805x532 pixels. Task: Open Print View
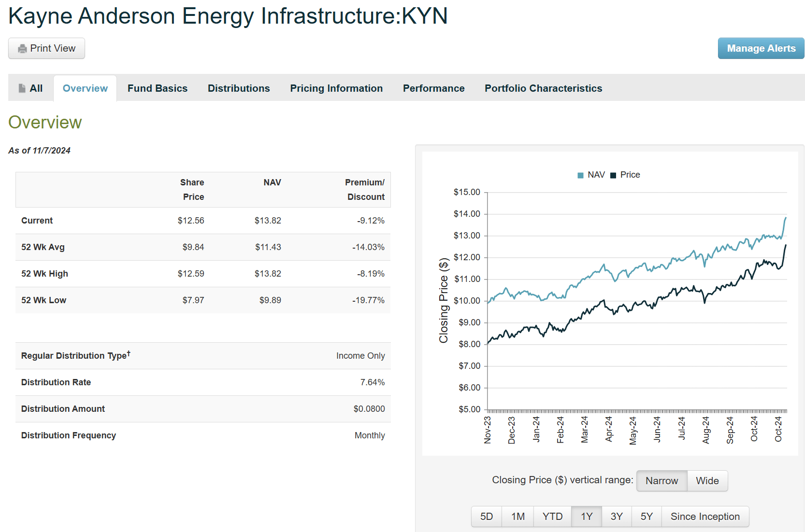46,48
